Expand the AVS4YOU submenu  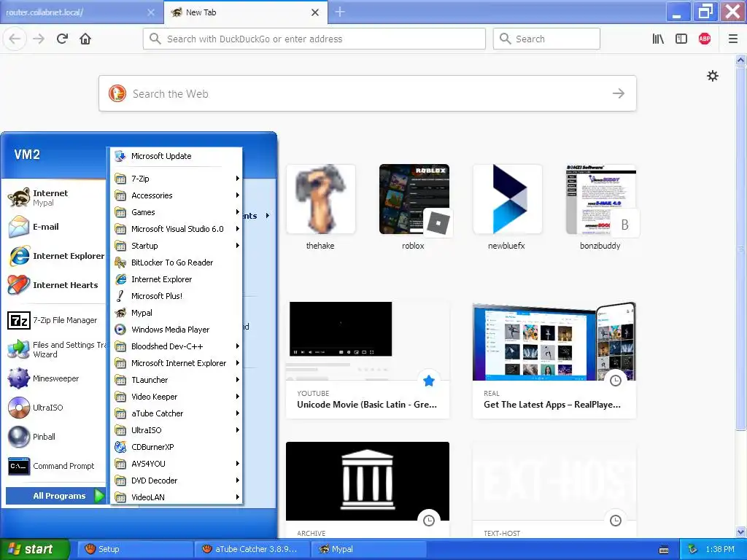(177, 463)
